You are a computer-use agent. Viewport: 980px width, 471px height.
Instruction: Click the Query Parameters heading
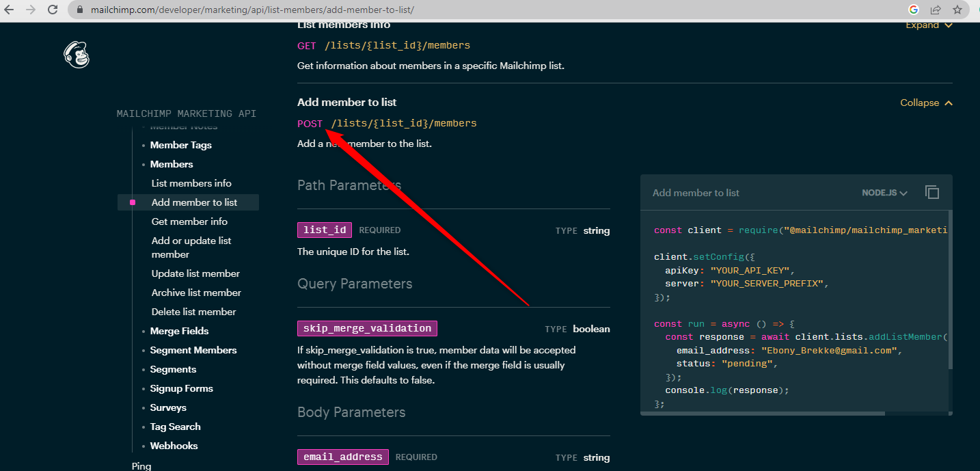tap(355, 284)
